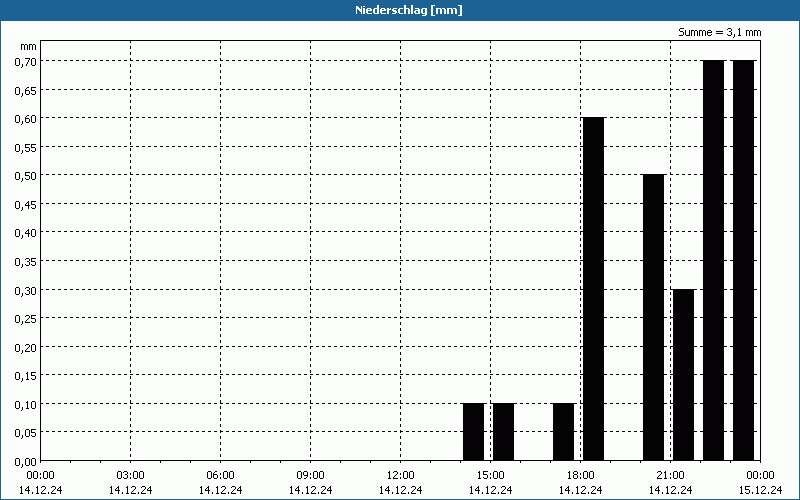The width and height of the screenshot is (800, 500).
Task: Click the 14.12.24 date under 06:00
Action: (220, 490)
